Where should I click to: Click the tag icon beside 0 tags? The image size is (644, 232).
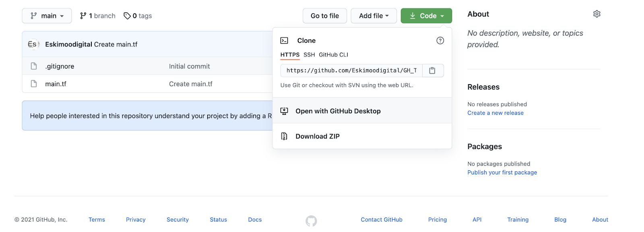127,16
